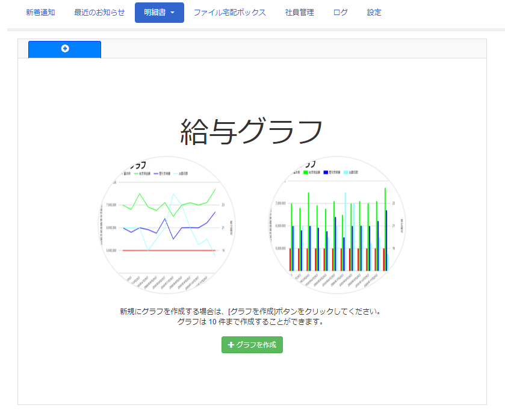
Task: Go to 新着通知 in the navigation bar
Action: (40, 12)
